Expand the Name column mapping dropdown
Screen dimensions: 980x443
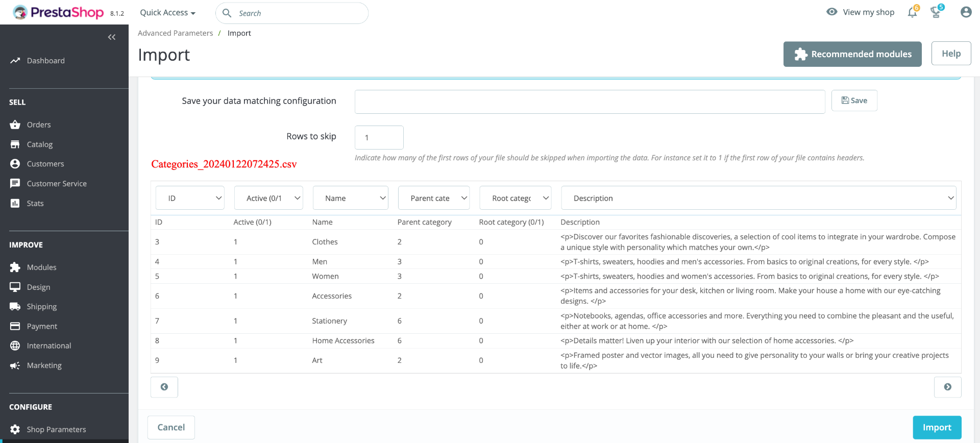pyautogui.click(x=350, y=198)
